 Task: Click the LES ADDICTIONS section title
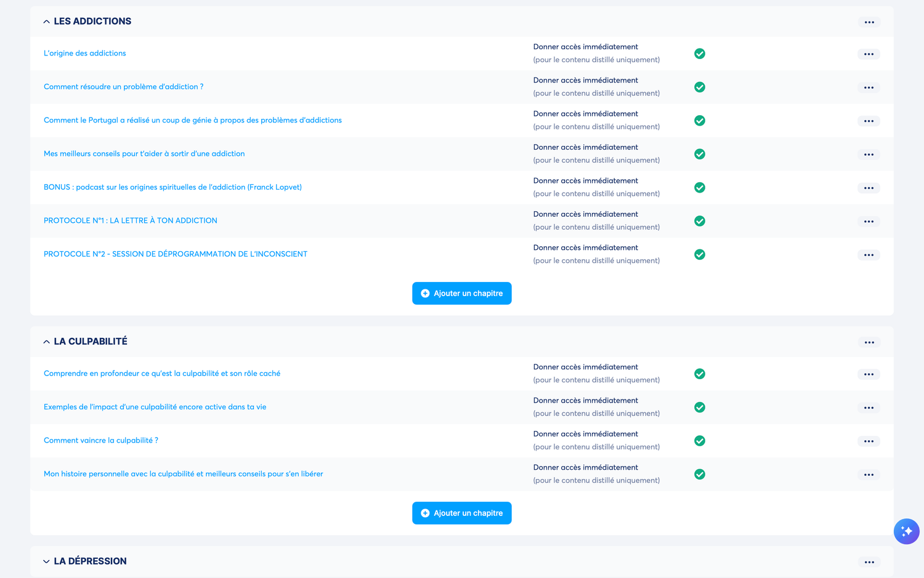pos(92,22)
